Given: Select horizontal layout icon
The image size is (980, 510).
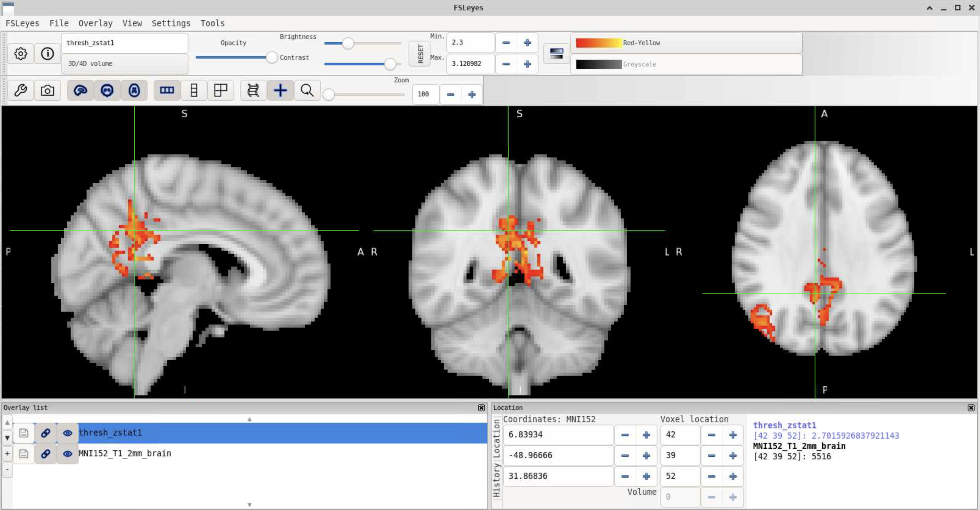Looking at the screenshot, I should click(x=167, y=91).
